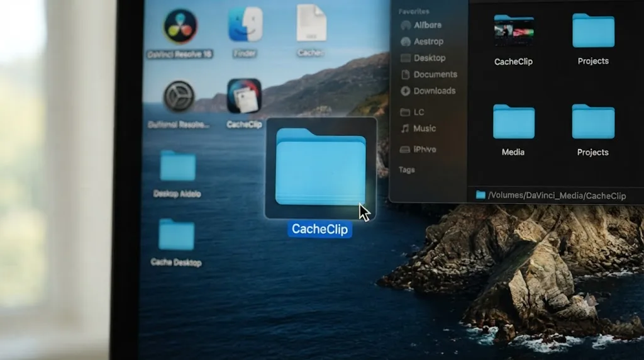This screenshot has height=360, width=644.
Task: Select the CacheClip folder thumbnail in Finder window
Action: [513, 31]
